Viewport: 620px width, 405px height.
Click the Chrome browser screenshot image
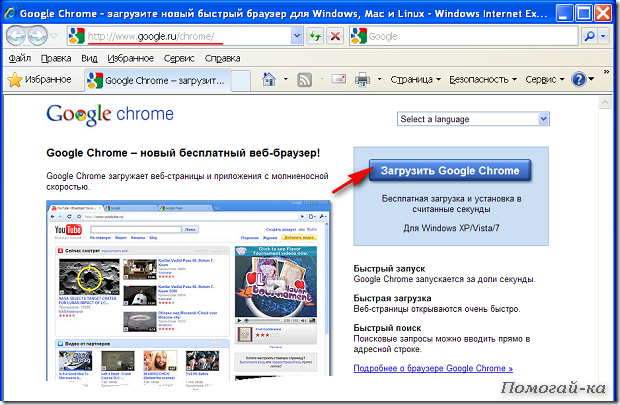[x=189, y=291]
